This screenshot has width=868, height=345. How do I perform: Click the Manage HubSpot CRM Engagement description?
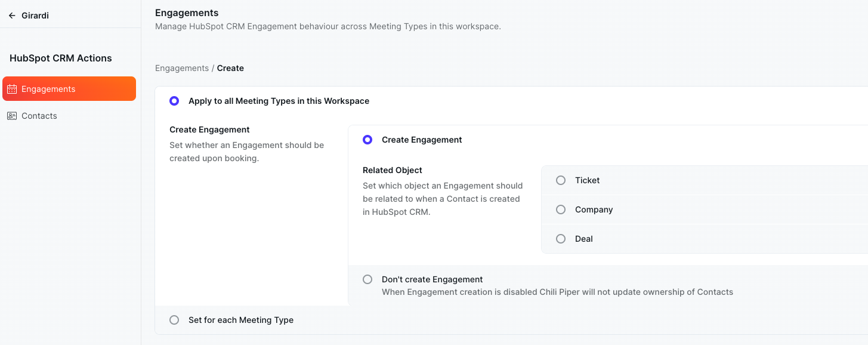[328, 26]
